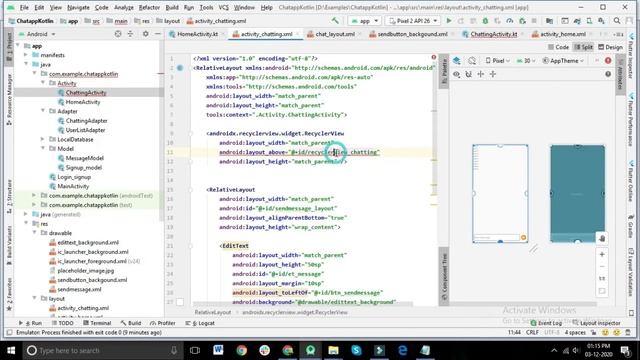
Task: Open the AppTheme dropdown
Action: (x=563, y=60)
